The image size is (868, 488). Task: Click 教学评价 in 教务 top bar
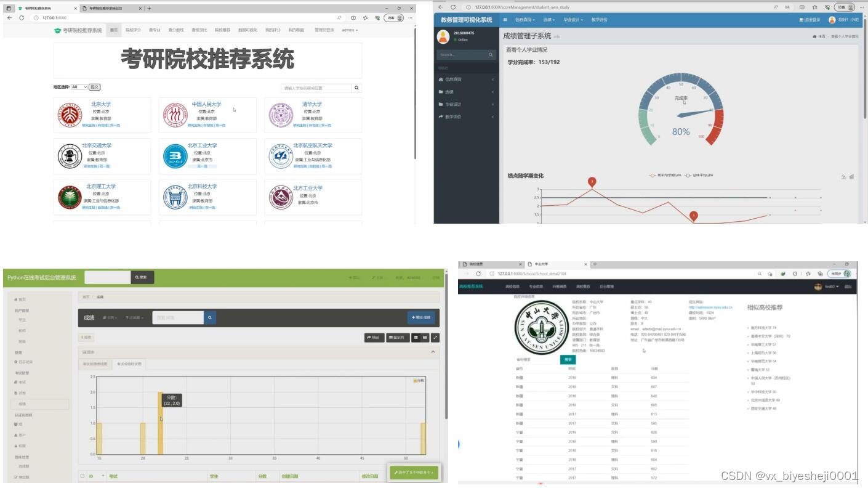[599, 20]
